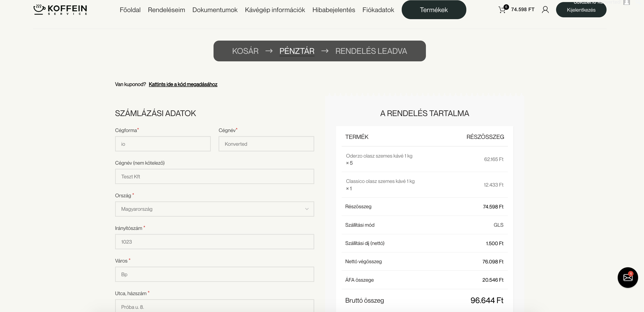The width and height of the screenshot is (644, 312).
Task: Focus the Irányítószám postal code field
Action: pyautogui.click(x=214, y=242)
